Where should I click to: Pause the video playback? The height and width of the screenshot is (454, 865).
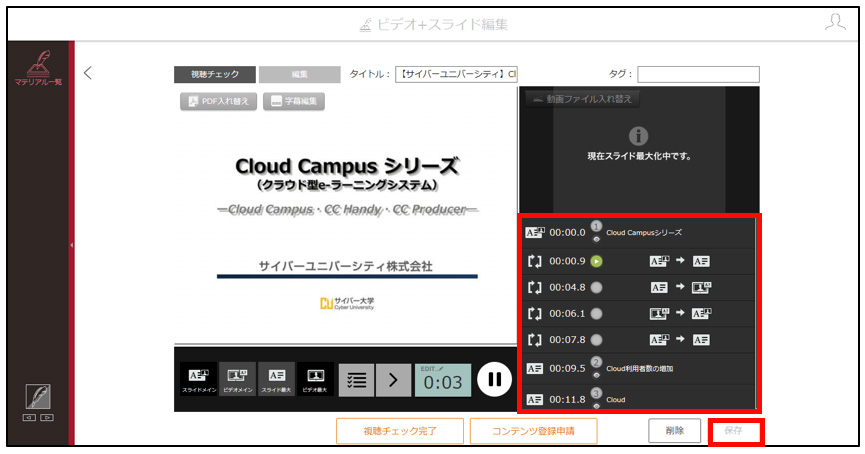click(x=494, y=379)
